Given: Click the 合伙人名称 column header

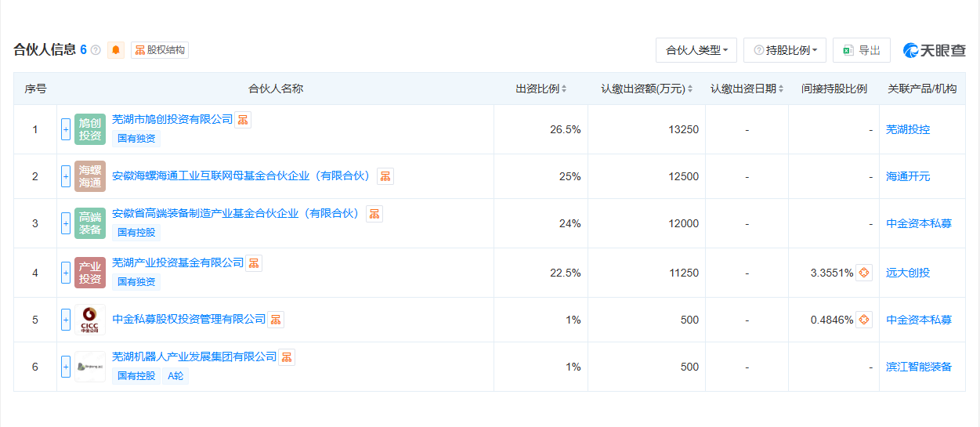Looking at the screenshot, I should point(276,89).
